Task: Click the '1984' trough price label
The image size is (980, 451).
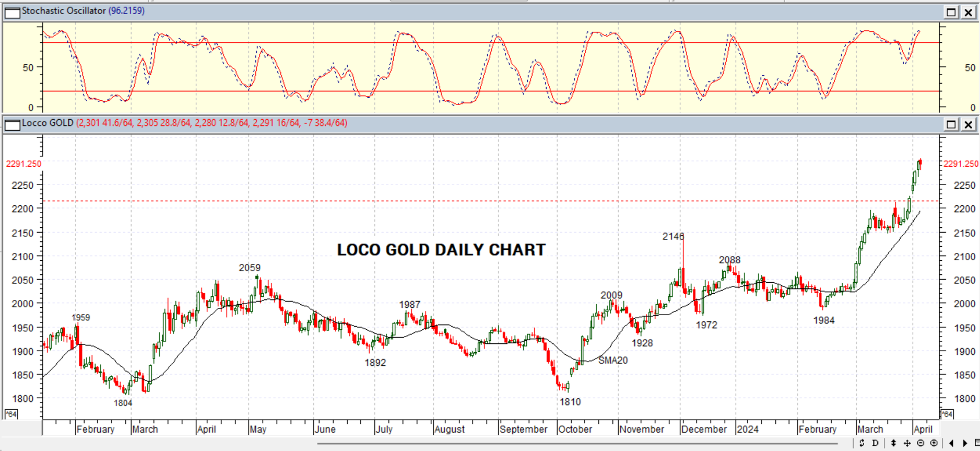Action: [824, 320]
